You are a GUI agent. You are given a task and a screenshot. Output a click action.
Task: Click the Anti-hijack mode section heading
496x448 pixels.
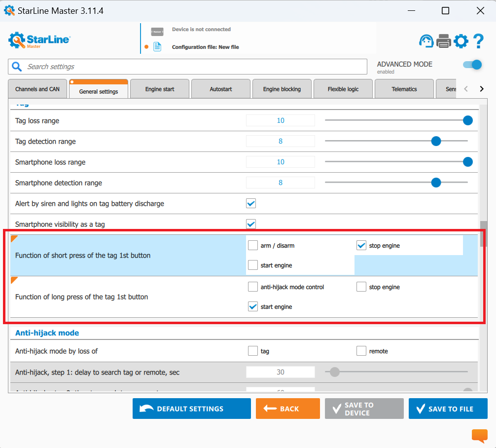coord(47,333)
